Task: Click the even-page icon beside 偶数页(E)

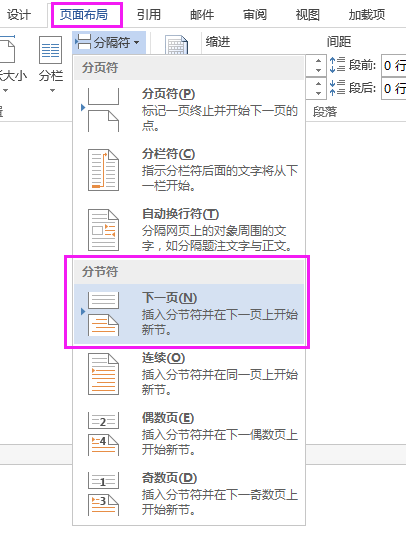Action: click(x=103, y=434)
